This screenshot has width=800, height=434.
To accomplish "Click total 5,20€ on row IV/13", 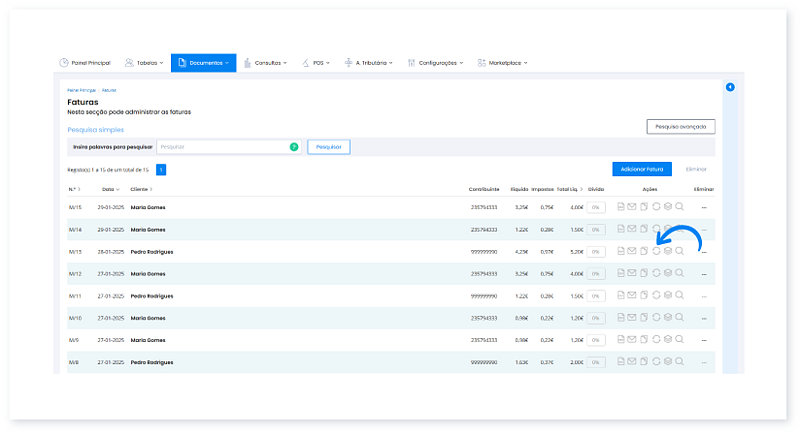I will click(577, 252).
